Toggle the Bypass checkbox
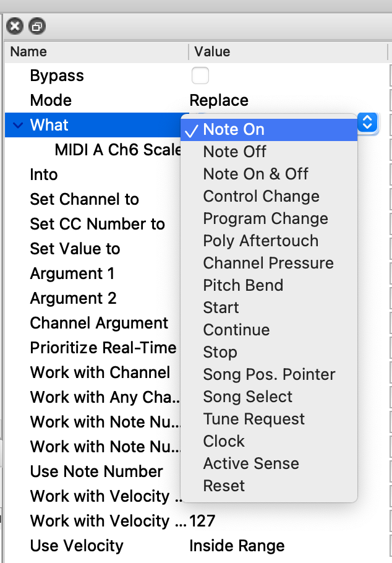 [x=200, y=76]
